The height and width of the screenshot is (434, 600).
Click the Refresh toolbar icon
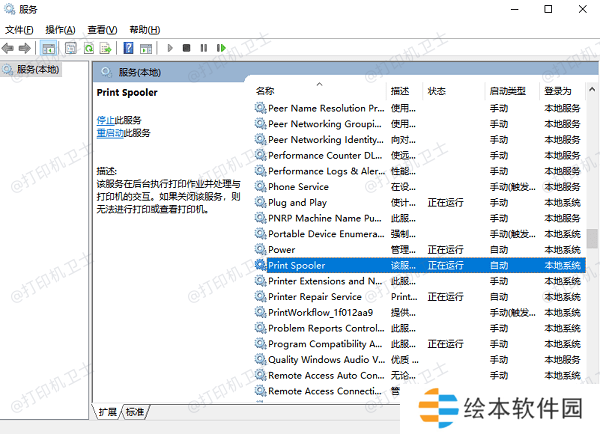pos(89,47)
